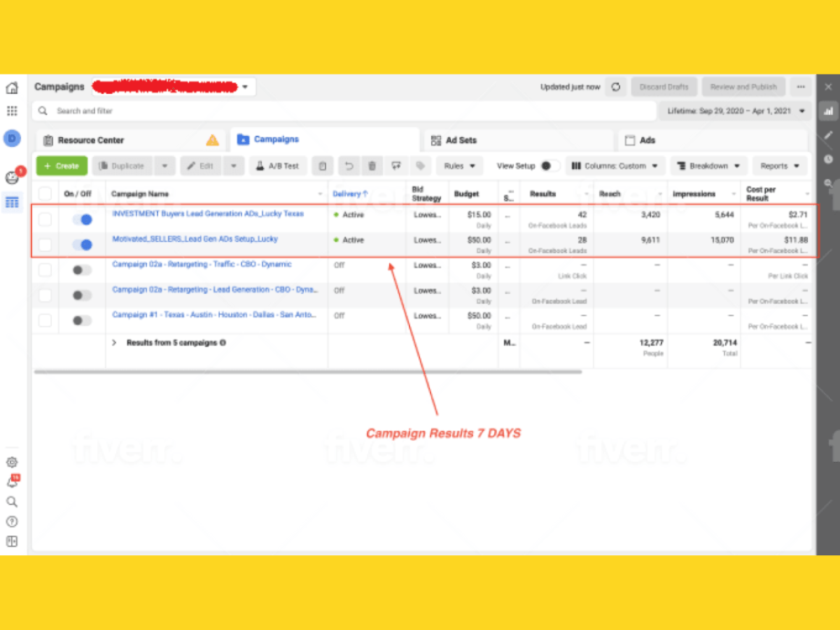Click Review and Publish button

pyautogui.click(x=743, y=87)
